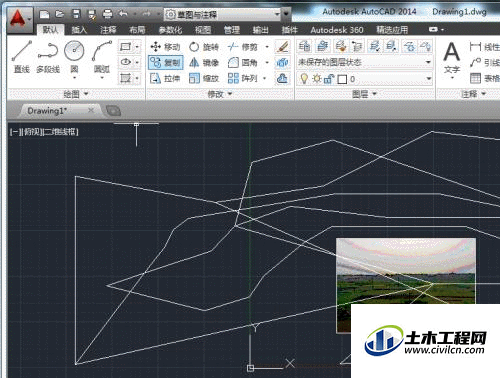Click the inserted landscape image in drawing

(x=406, y=271)
